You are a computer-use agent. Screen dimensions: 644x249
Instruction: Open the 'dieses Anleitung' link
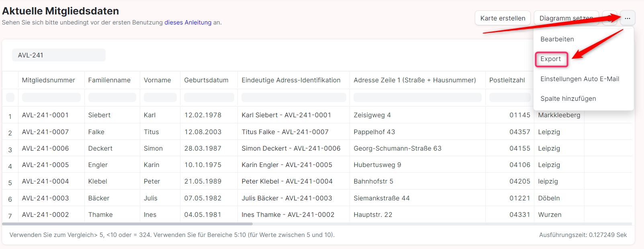pos(188,22)
